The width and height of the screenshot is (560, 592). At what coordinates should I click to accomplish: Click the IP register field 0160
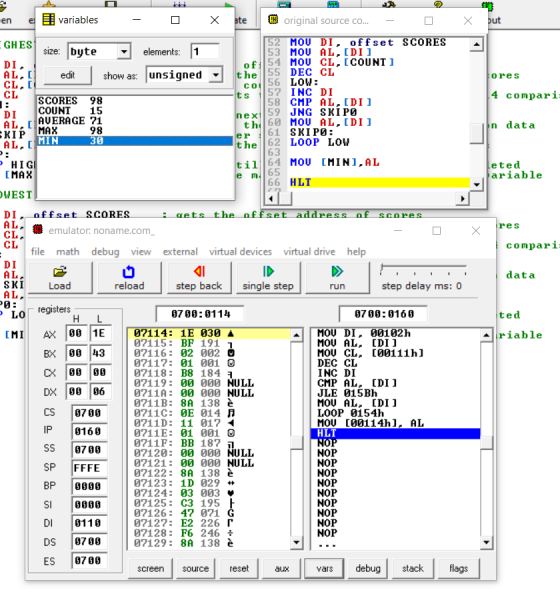(88, 431)
